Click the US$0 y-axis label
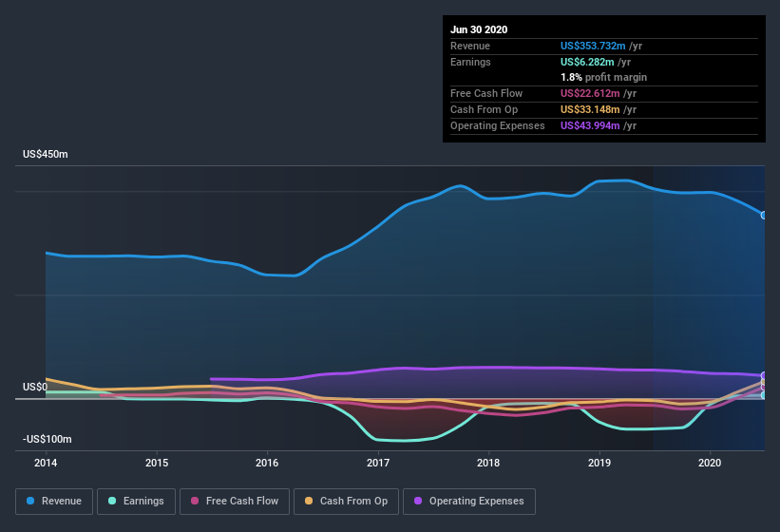 (x=35, y=387)
